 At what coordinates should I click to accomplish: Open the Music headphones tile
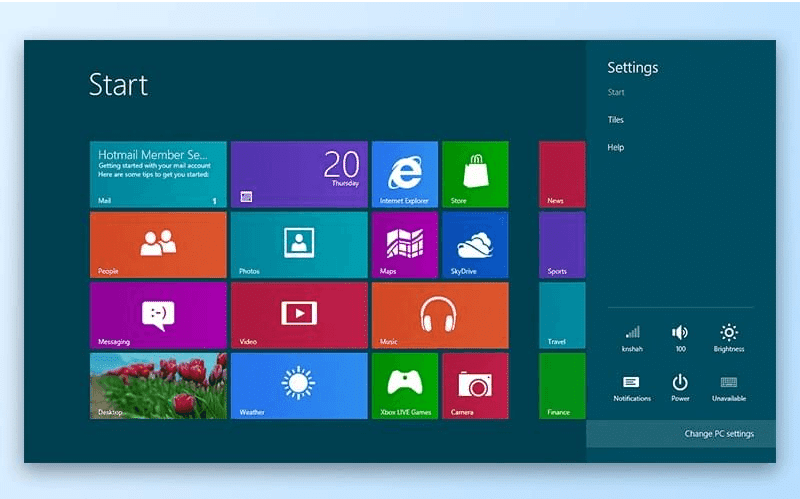(440, 315)
